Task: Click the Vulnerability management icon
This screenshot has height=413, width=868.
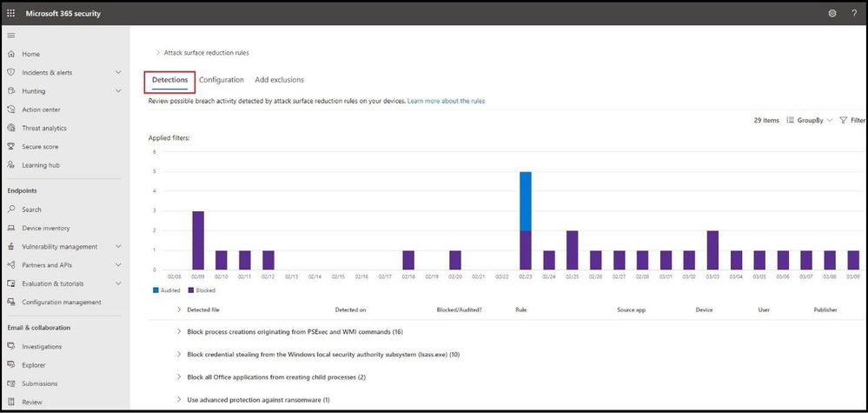Action: [x=11, y=246]
